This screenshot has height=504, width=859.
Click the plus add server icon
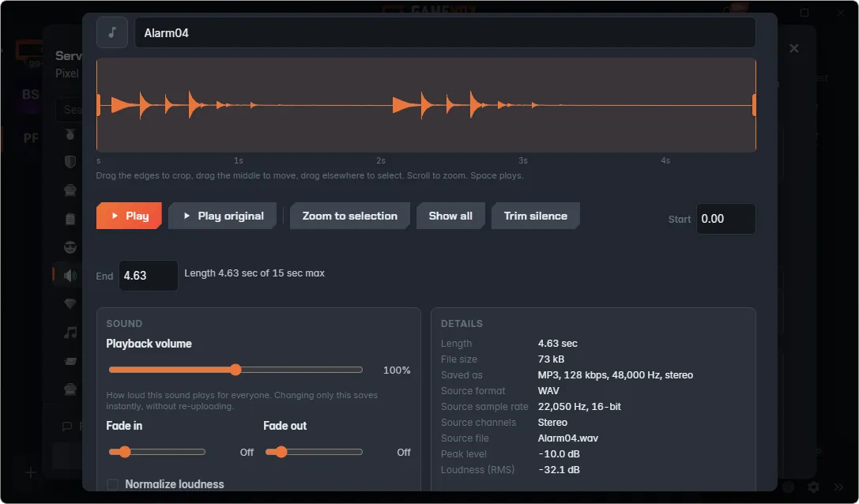coord(31,472)
